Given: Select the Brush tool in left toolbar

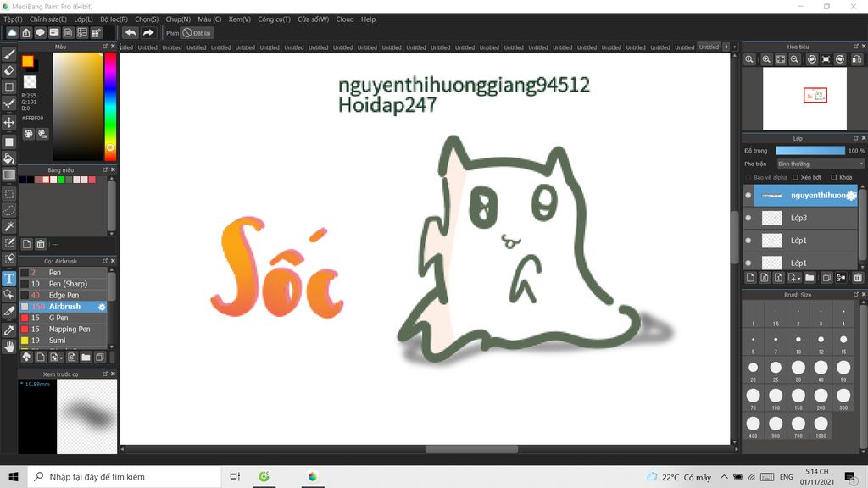Looking at the screenshot, I should click(x=9, y=54).
